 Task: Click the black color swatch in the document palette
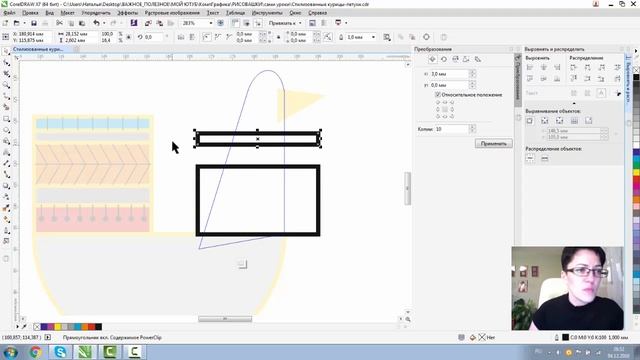click(98, 327)
